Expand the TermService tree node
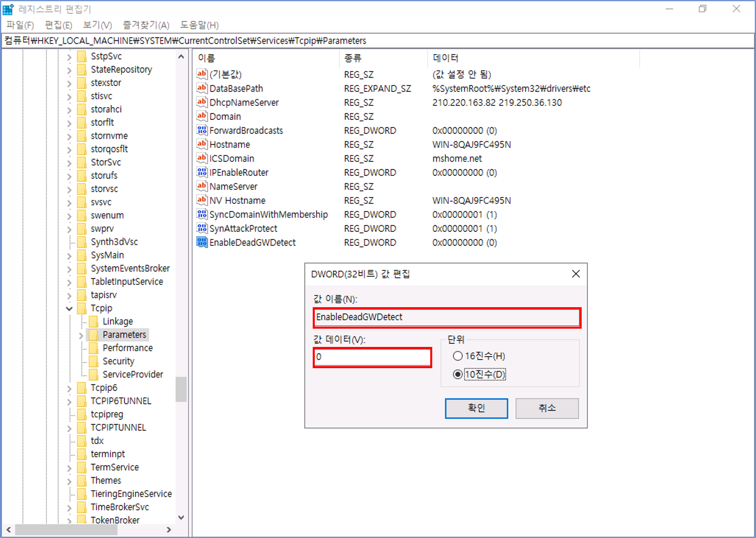The width and height of the screenshot is (756, 538). pyautogui.click(x=69, y=468)
